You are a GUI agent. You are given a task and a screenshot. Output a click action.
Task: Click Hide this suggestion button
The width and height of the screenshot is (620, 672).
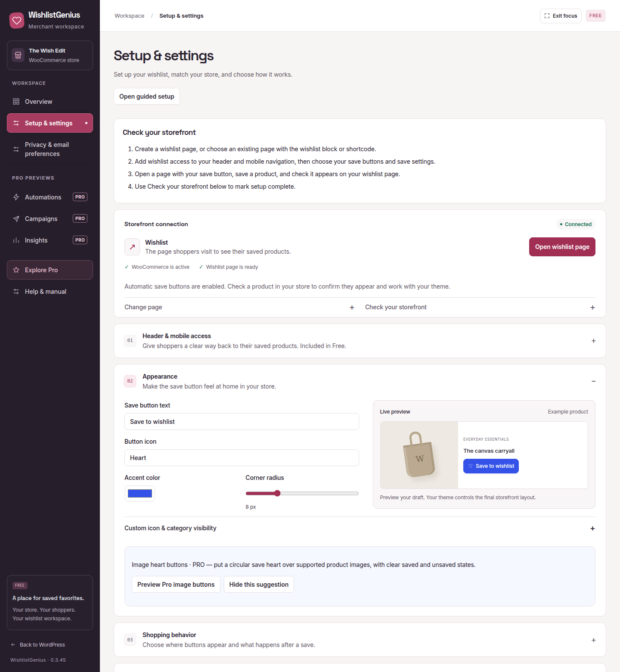(x=259, y=585)
